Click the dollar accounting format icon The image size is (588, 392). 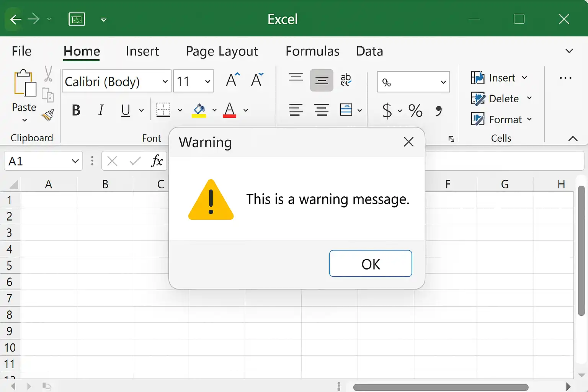pos(387,111)
